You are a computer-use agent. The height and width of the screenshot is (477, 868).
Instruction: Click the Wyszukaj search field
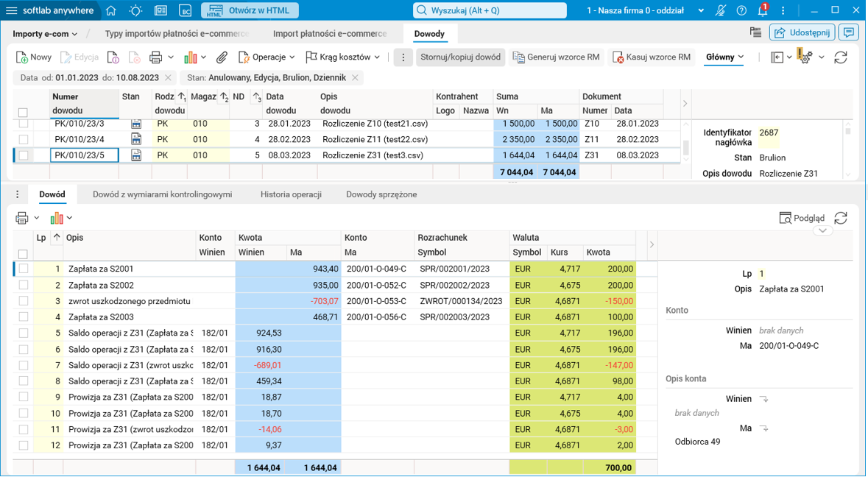[x=490, y=11]
